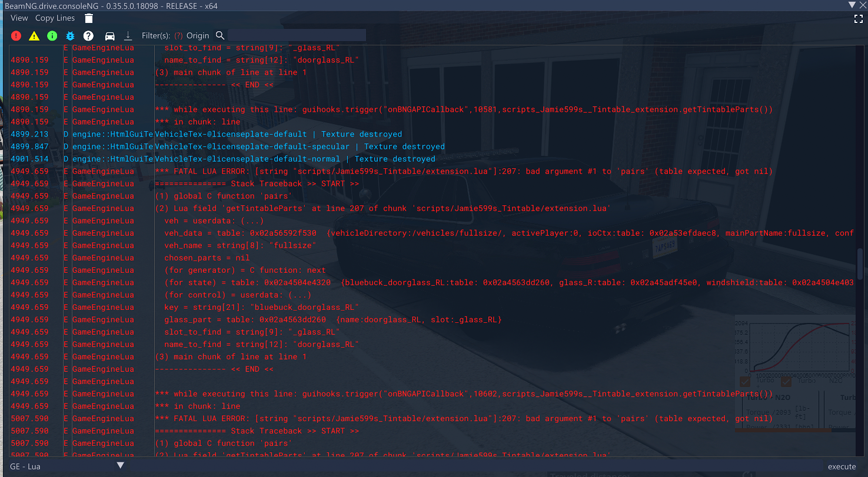The height and width of the screenshot is (477, 868).
Task: Click the white question mark filter icon
Action: coord(89,36)
